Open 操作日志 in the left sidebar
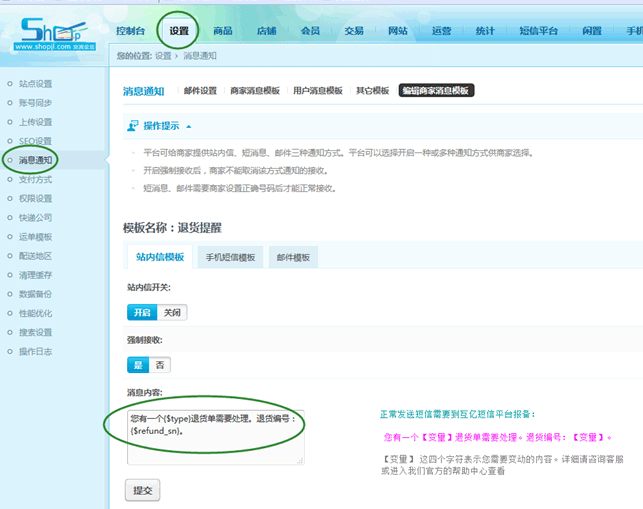 [x=35, y=352]
